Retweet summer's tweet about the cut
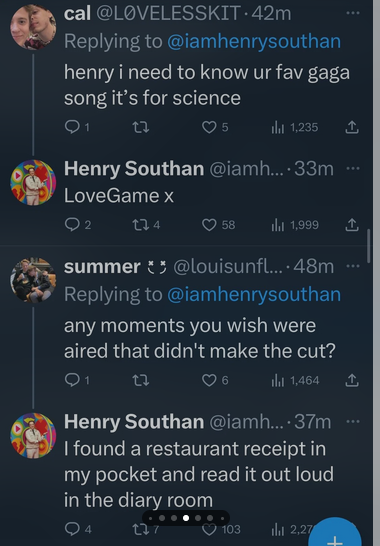Image resolution: width=380 pixels, height=546 pixels. pyautogui.click(x=141, y=380)
